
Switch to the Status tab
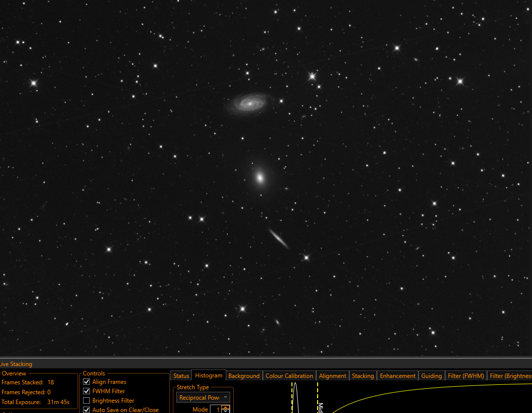click(x=181, y=375)
